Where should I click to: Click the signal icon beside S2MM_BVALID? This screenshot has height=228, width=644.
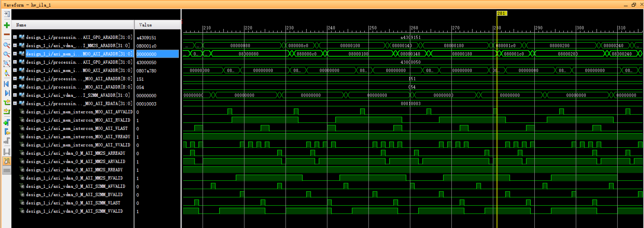(x=22, y=194)
